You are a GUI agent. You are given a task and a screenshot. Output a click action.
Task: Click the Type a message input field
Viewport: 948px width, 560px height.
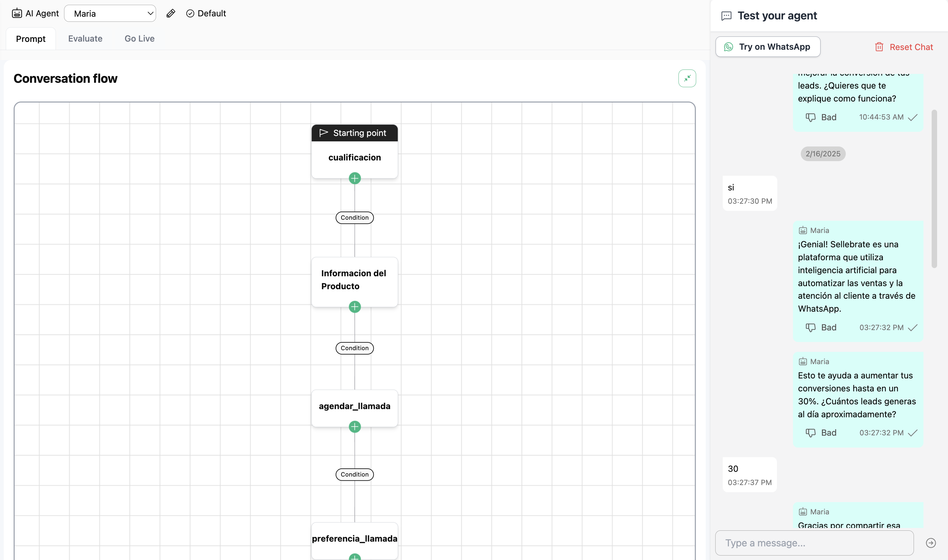(814, 543)
